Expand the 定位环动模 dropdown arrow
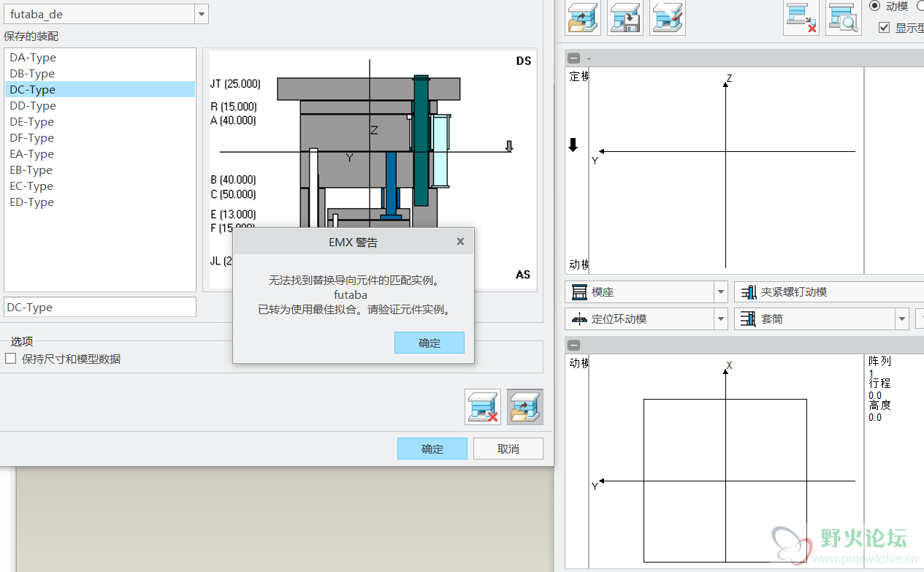The width and height of the screenshot is (924, 572). [x=720, y=319]
